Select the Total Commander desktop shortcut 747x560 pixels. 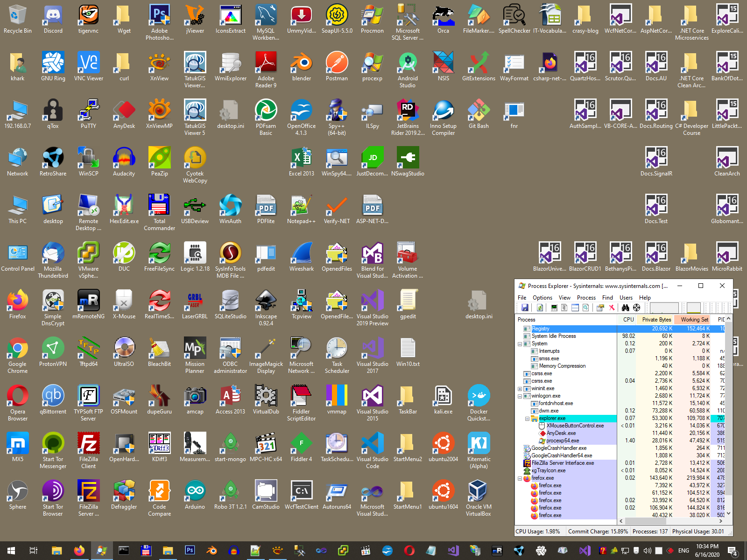[160, 213]
